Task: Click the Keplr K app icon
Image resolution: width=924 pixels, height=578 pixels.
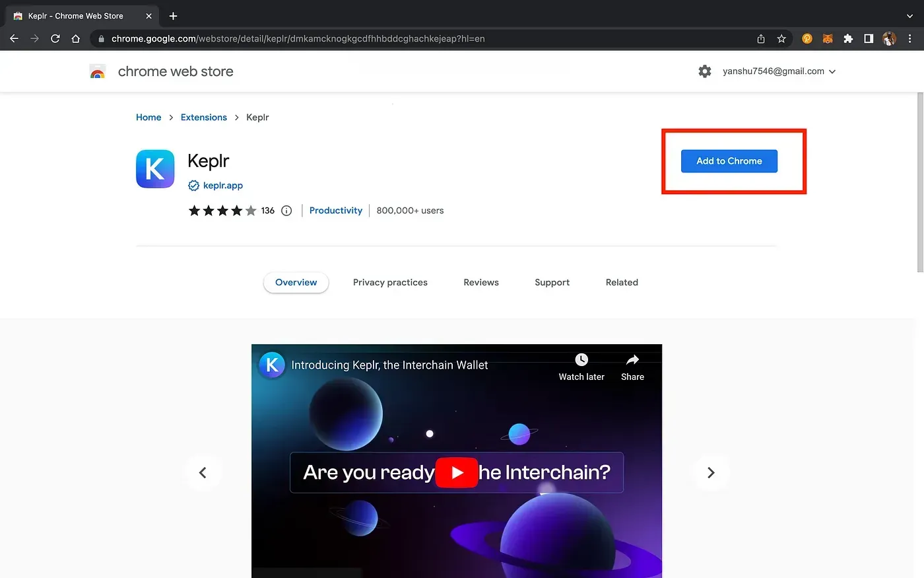Action: [x=155, y=168]
